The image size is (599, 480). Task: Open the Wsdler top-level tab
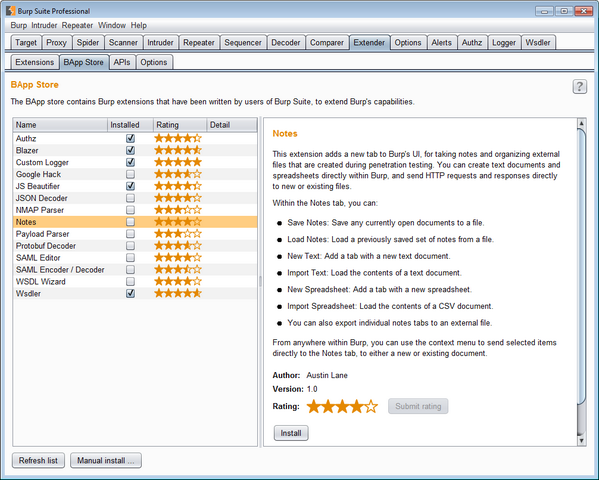pos(537,42)
